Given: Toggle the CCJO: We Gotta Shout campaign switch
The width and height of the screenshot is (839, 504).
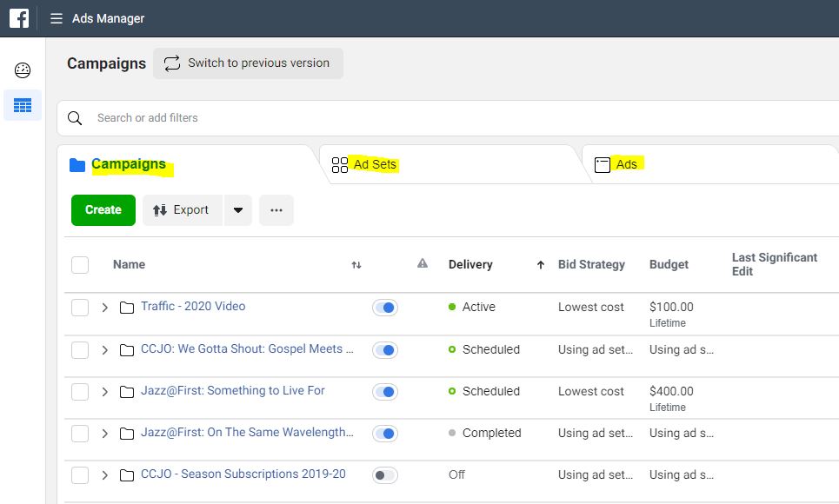Looking at the screenshot, I should (x=384, y=350).
